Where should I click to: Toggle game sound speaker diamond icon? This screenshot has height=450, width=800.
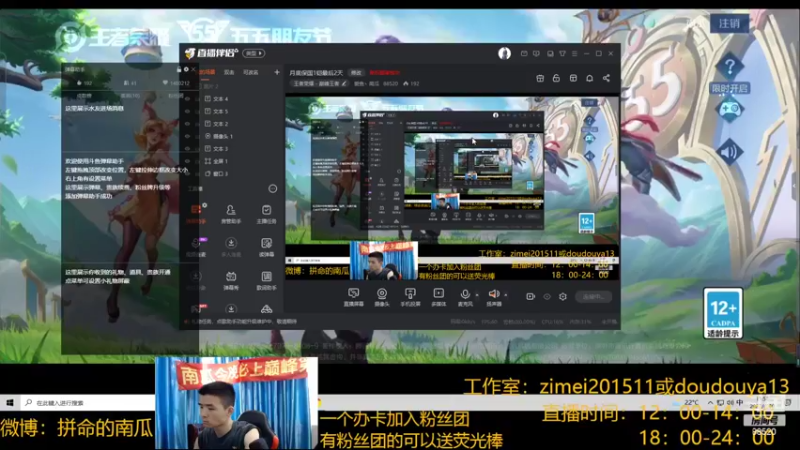[x=729, y=152]
